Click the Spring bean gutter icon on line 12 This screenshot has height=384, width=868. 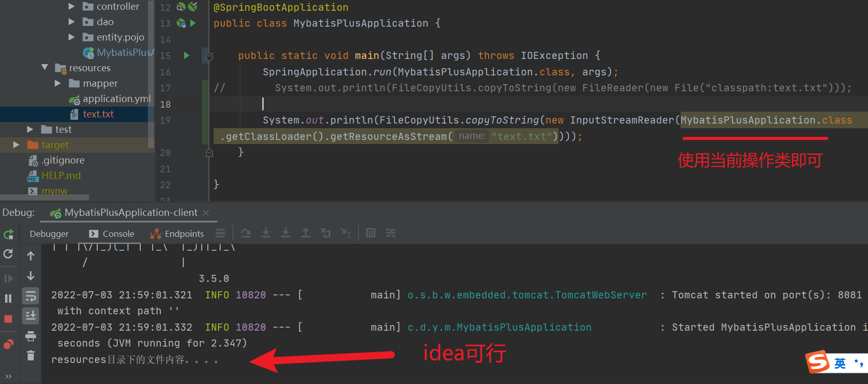180,7
